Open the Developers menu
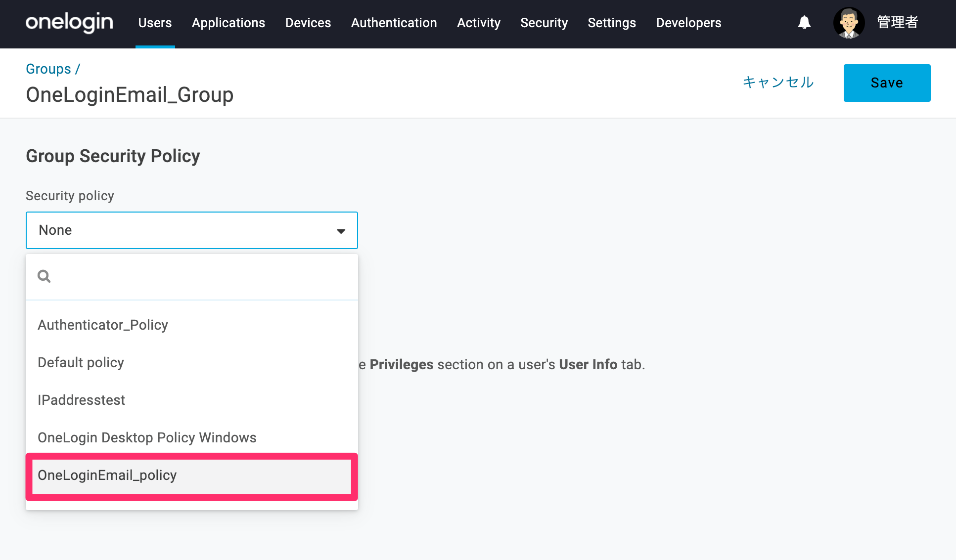Screen dimensions: 956x560 688,23
